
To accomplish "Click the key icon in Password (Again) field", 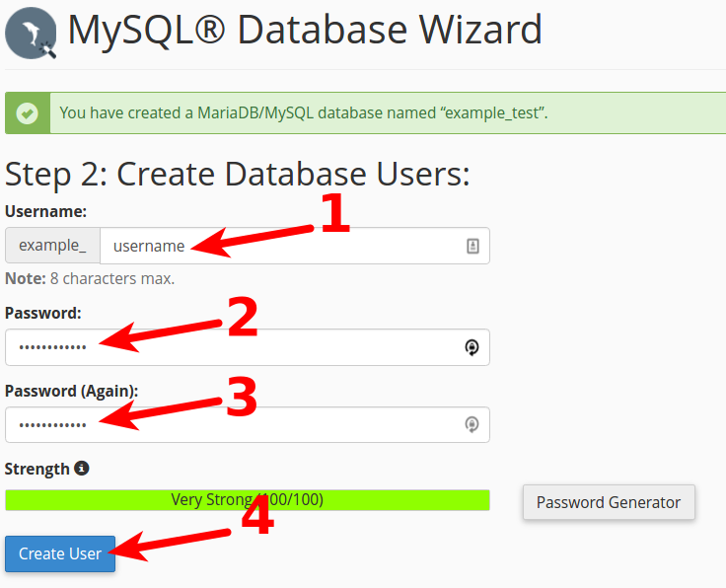I will pyautogui.click(x=472, y=425).
